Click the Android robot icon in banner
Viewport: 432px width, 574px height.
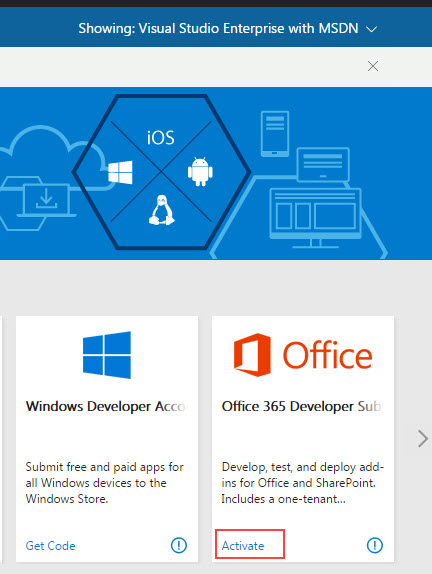200,172
